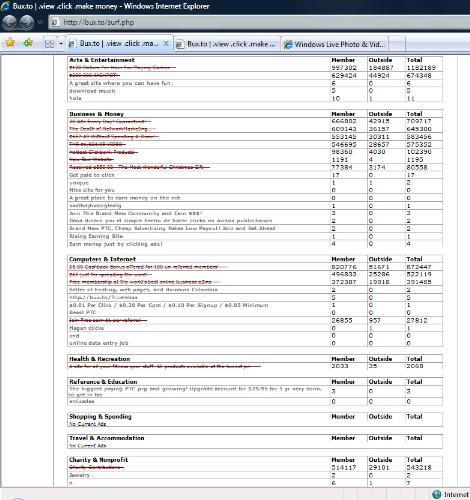The image size is (470, 500).
Task: Close the active Bux.to tab
Action: pos(166,43)
